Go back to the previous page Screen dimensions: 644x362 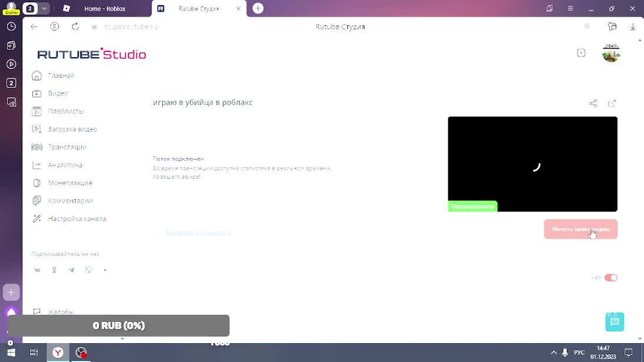[x=34, y=27]
